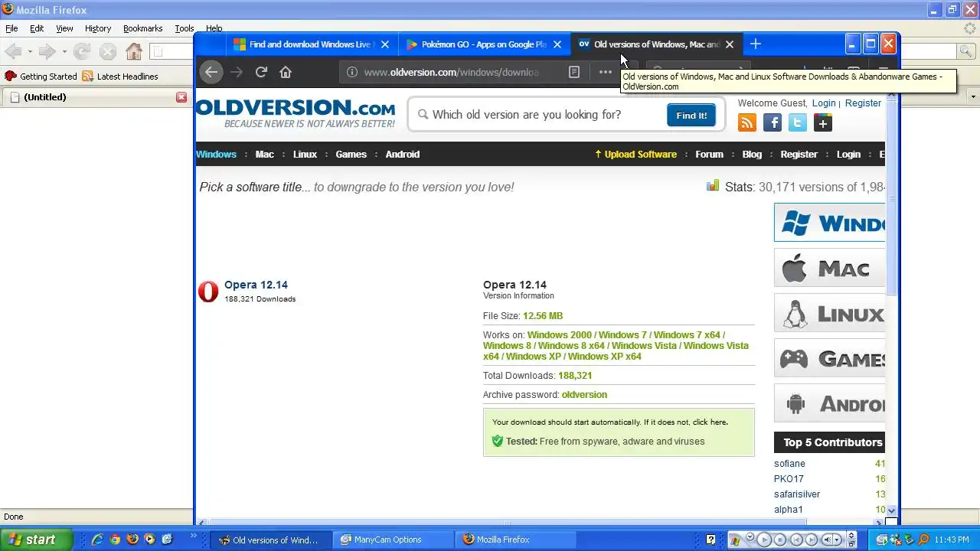
Task: Click the Opera 12.14 red logo
Action: [x=208, y=292]
